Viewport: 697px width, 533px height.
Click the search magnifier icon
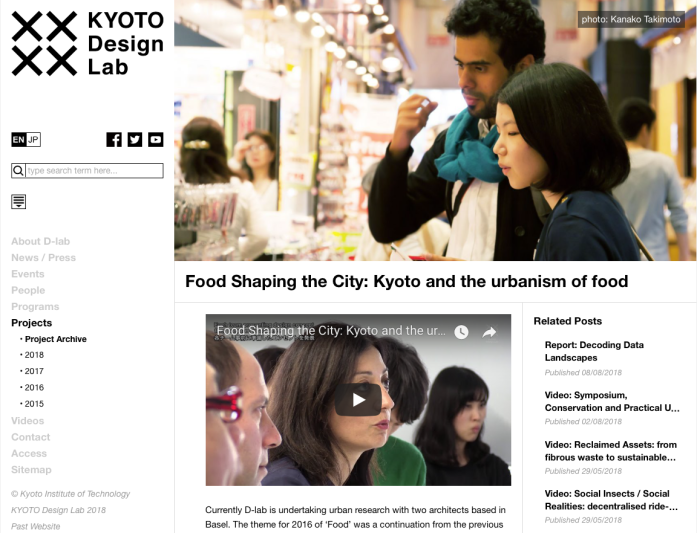[x=18, y=171]
